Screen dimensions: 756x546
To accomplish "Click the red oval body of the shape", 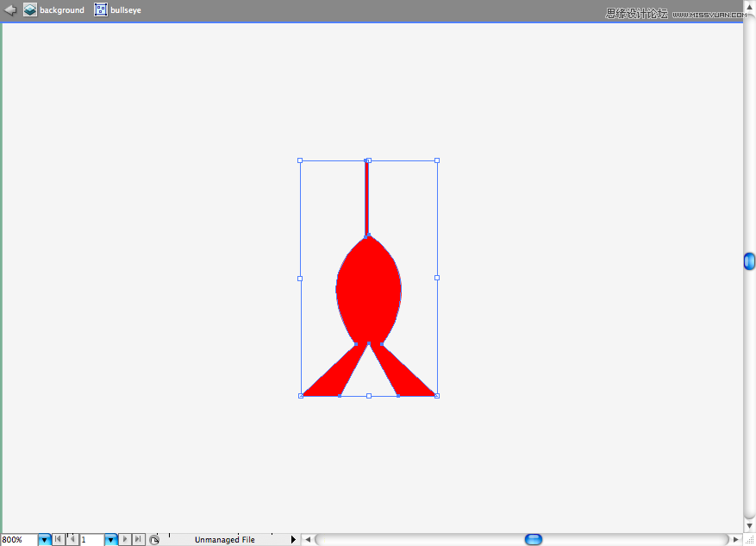I will click(369, 291).
